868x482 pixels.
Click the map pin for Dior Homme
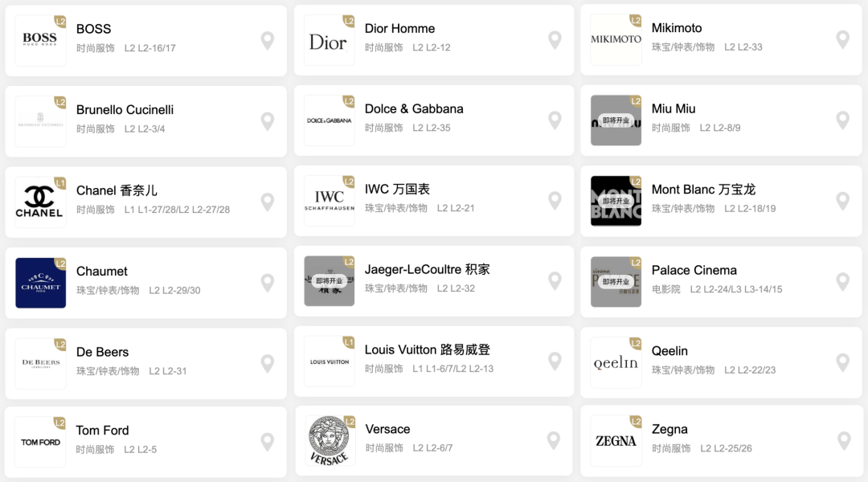(x=555, y=40)
